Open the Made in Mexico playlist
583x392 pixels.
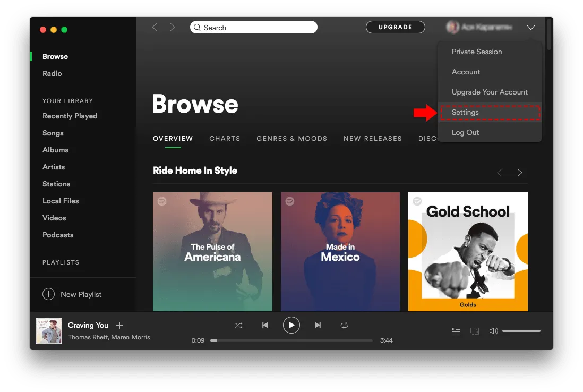coord(340,251)
